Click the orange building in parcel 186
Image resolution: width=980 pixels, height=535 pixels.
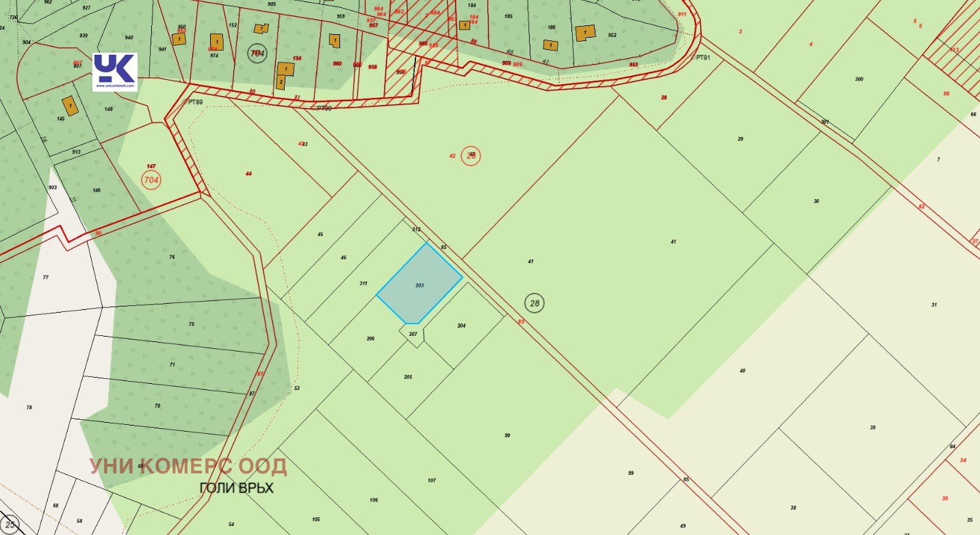(550, 45)
